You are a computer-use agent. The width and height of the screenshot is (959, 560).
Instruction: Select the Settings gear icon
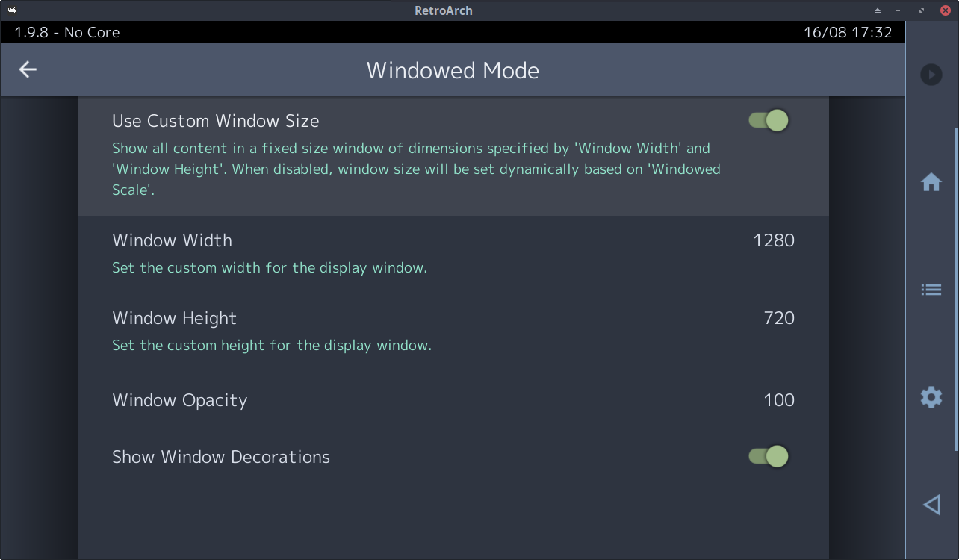(931, 396)
